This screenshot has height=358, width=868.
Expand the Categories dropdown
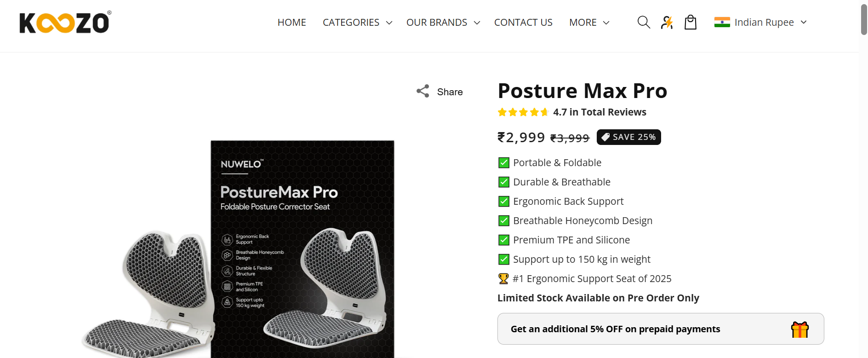(357, 23)
